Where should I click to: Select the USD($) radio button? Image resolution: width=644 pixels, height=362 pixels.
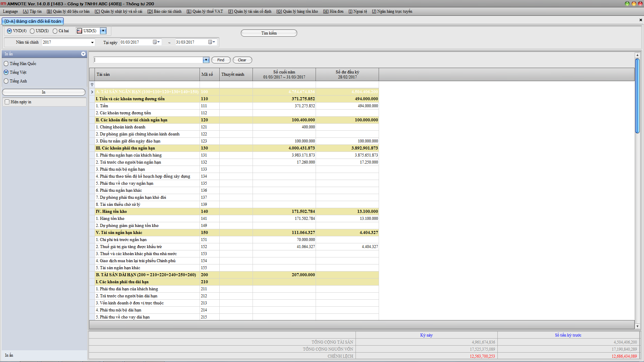pos(33,31)
